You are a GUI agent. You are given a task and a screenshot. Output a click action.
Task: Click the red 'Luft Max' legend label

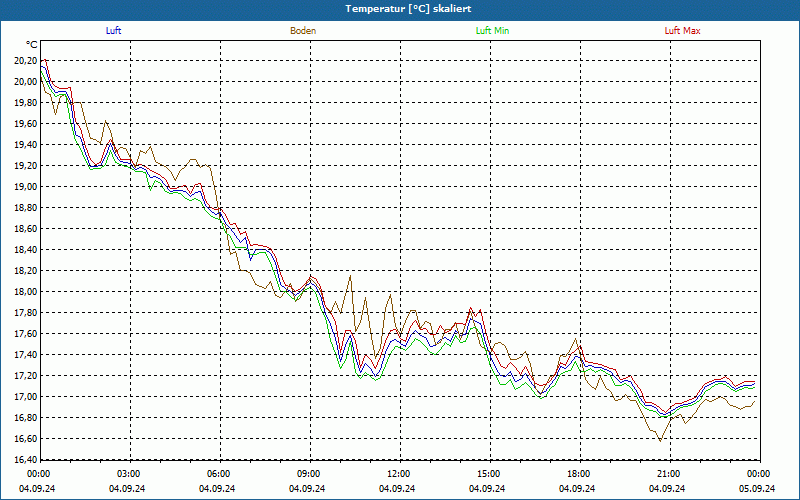click(x=682, y=31)
